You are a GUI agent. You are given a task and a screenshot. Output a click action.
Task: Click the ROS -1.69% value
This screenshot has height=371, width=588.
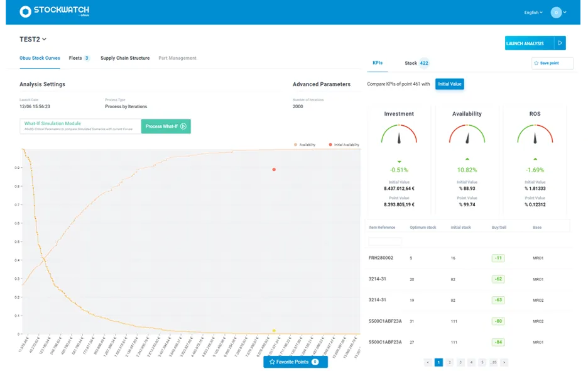tap(535, 170)
